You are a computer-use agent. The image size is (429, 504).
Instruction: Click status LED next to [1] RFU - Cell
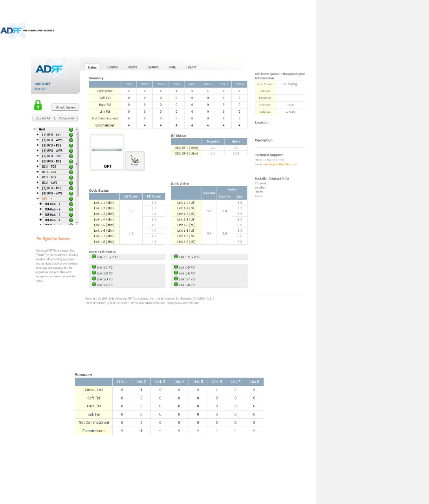(71, 135)
